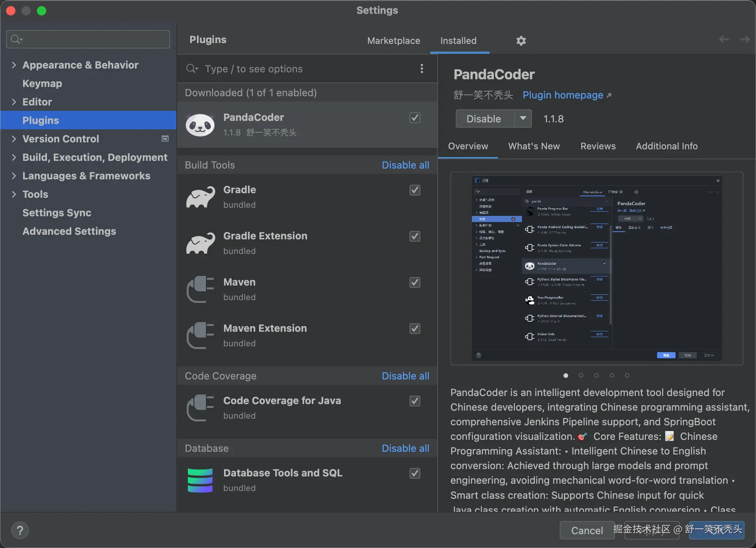
Task: Disable the Code Coverage for Java checkbox
Action: pyautogui.click(x=415, y=401)
